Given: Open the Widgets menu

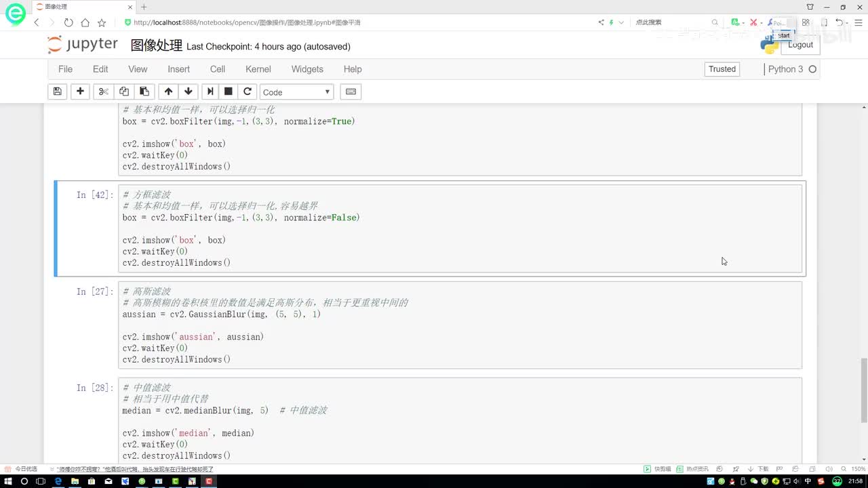Looking at the screenshot, I should pyautogui.click(x=307, y=69).
